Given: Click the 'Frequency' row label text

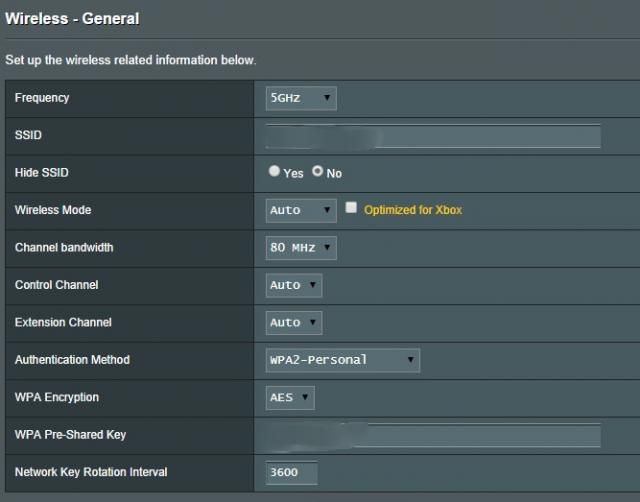Looking at the screenshot, I should [x=42, y=98].
